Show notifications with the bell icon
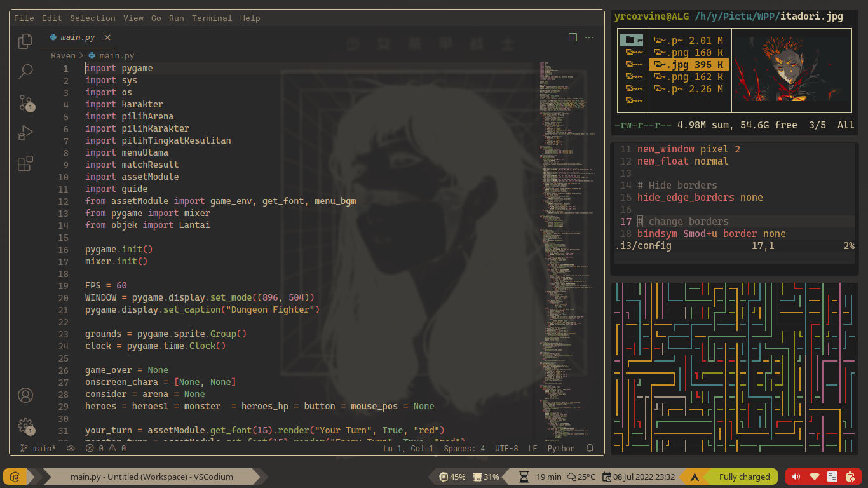The width and height of the screenshot is (868, 488). pos(590,448)
